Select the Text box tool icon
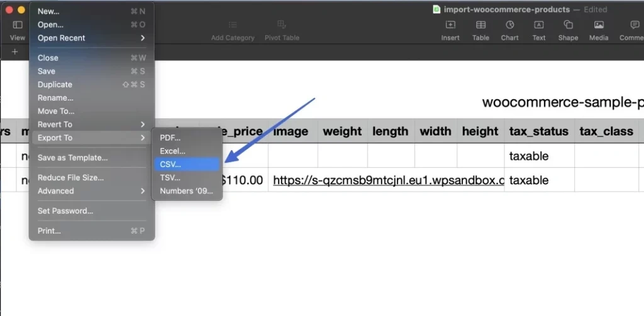 [x=539, y=25]
